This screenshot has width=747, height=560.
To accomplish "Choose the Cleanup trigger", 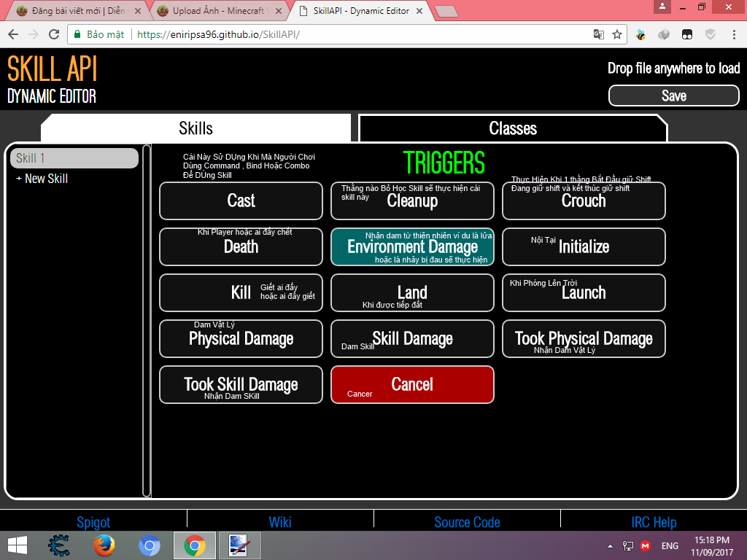I will pyautogui.click(x=412, y=201).
